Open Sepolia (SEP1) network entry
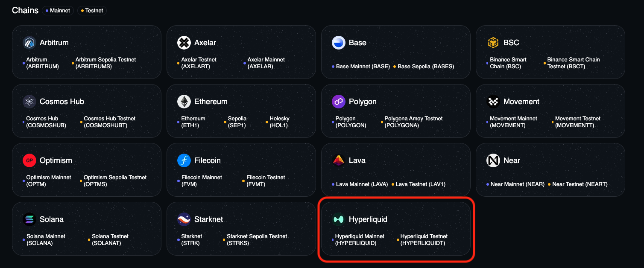Viewport: 644px width, 268px height. pos(237,122)
